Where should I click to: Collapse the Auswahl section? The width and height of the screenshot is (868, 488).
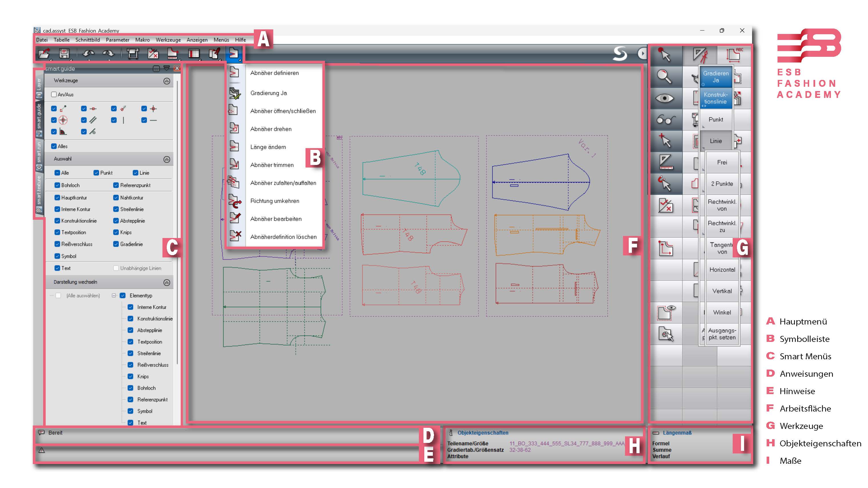[167, 159]
